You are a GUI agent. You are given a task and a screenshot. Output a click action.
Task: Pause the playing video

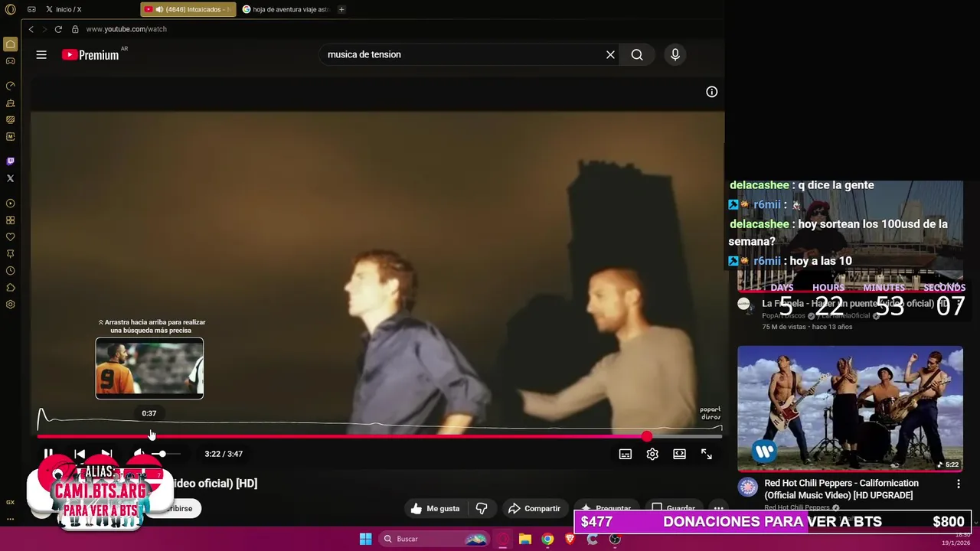48,454
